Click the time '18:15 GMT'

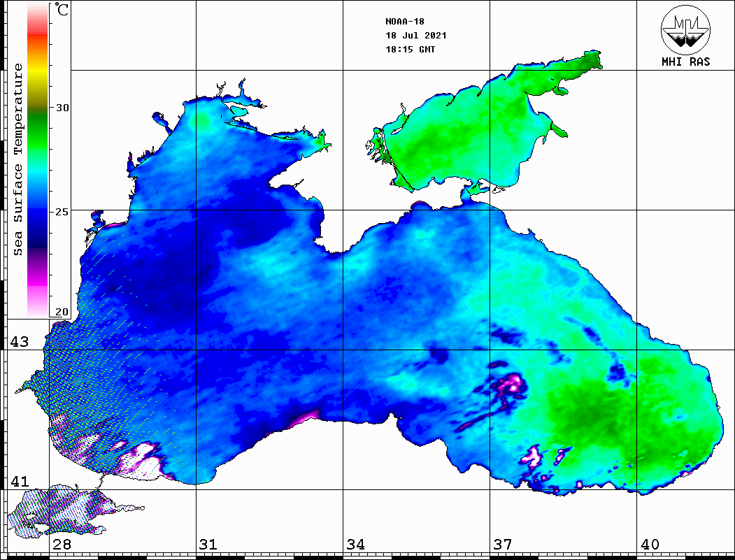[x=410, y=50]
